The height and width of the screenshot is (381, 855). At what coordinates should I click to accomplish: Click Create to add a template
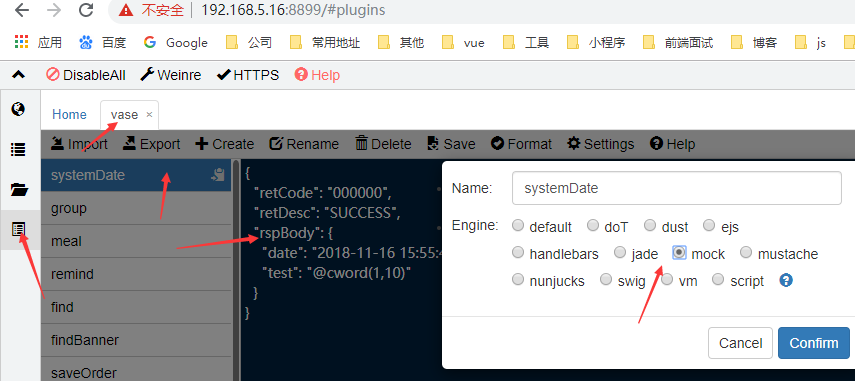(x=225, y=144)
